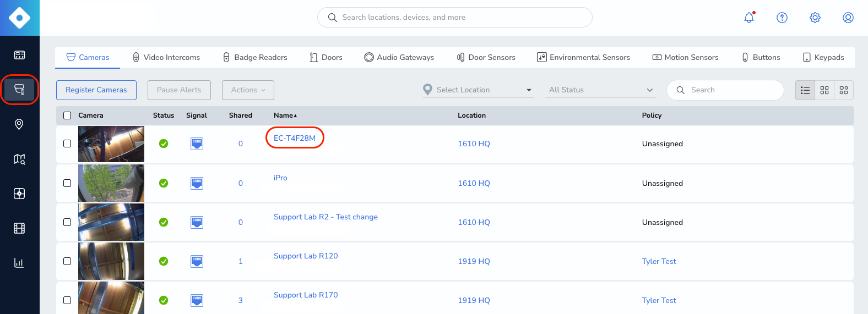
Task: Switch to the Environmental Sensors tab
Action: point(583,57)
